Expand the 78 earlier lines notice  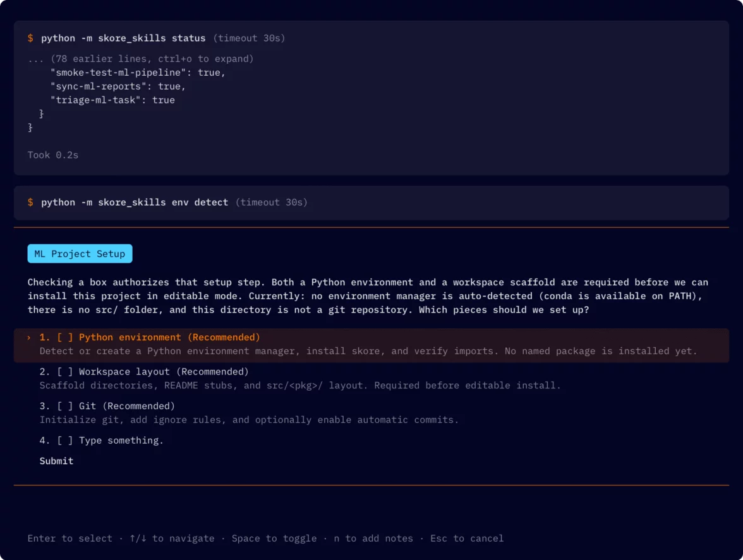click(141, 59)
